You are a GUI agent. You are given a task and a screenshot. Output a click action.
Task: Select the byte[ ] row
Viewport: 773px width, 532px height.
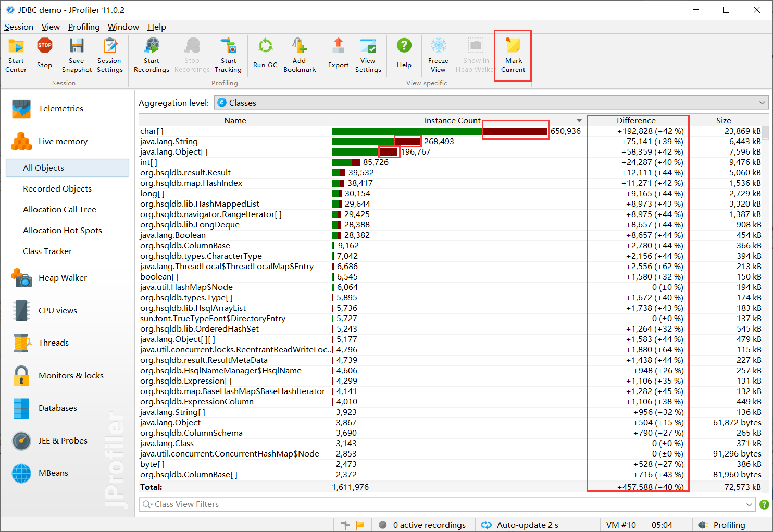451,464
